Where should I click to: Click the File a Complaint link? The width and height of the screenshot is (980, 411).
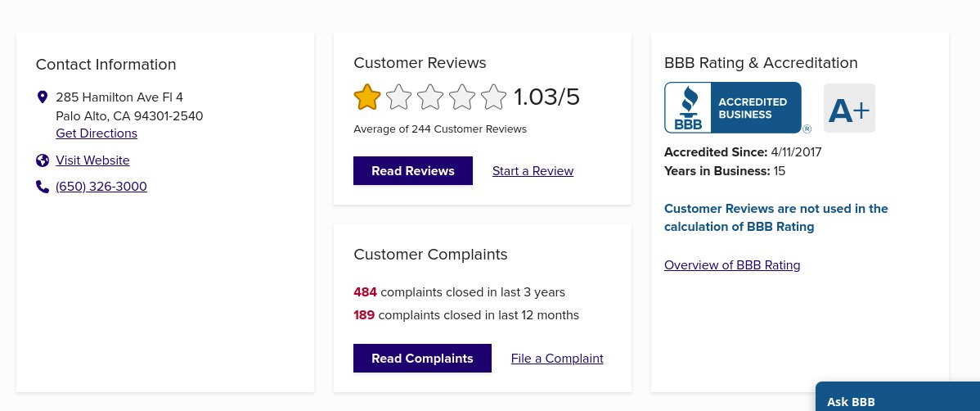pyautogui.click(x=557, y=359)
